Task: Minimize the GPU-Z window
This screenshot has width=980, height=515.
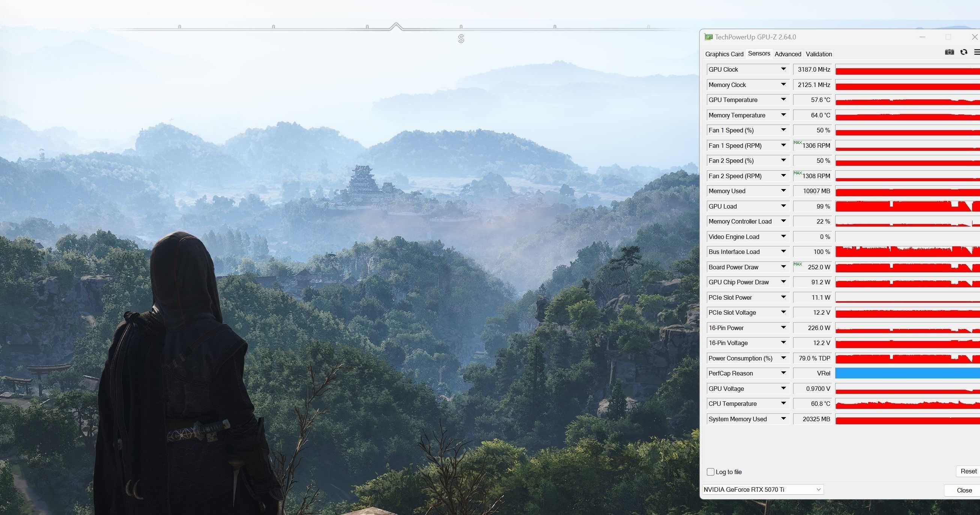Action: [922, 37]
